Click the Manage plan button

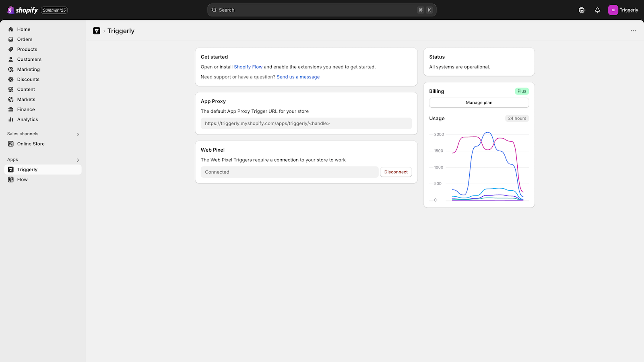(479, 103)
